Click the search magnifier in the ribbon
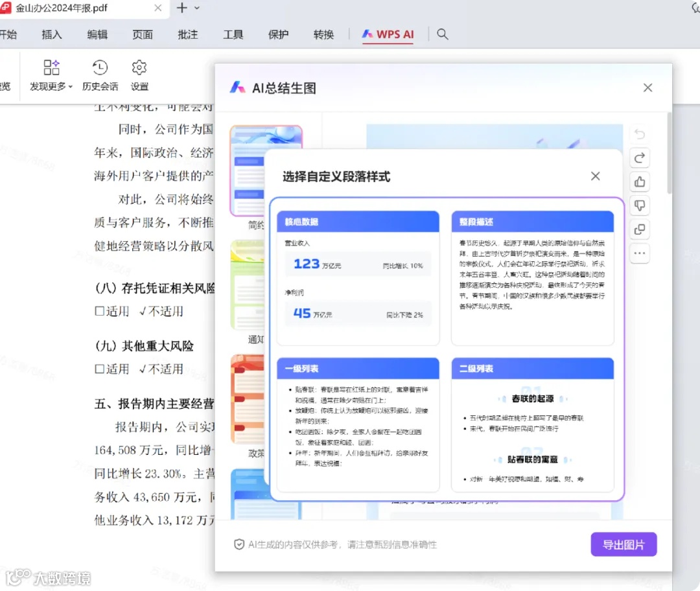This screenshot has width=700, height=591. [x=443, y=35]
